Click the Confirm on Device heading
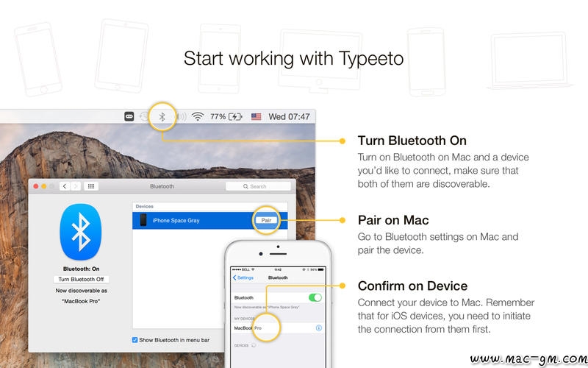Image resolution: width=588 pixels, height=368 pixels. [412, 286]
